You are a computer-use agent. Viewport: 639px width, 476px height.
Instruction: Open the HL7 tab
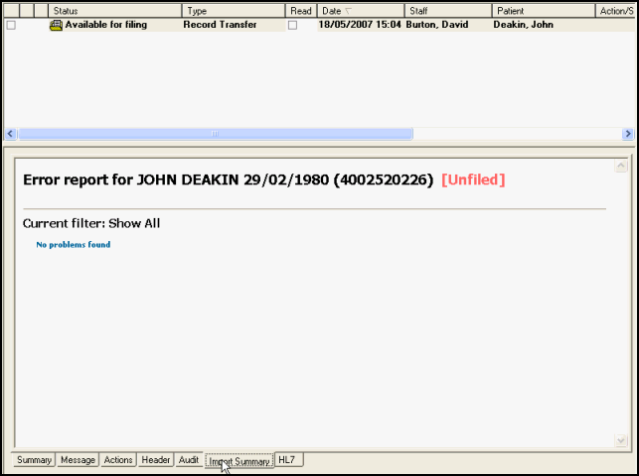click(x=289, y=460)
